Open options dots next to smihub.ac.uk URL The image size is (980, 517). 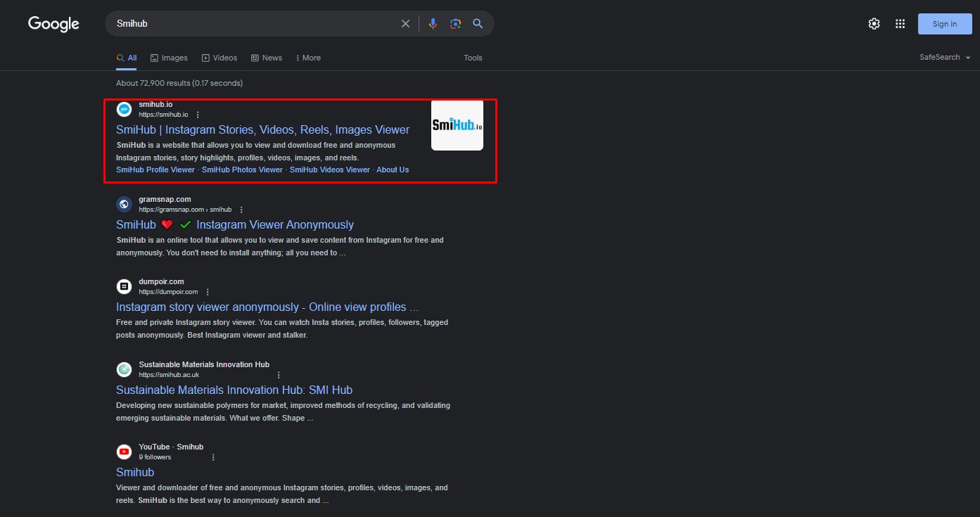click(x=279, y=375)
